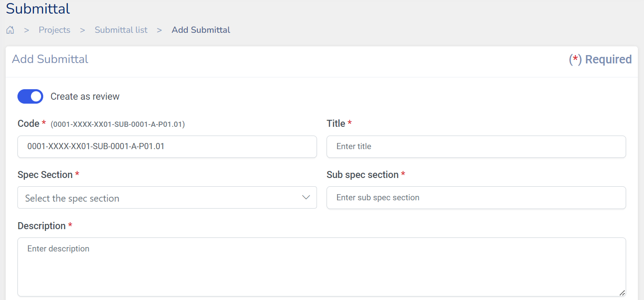Viewport: 644px width, 300px height.
Task: Go to the Submittal list breadcrumb
Action: coord(121,30)
